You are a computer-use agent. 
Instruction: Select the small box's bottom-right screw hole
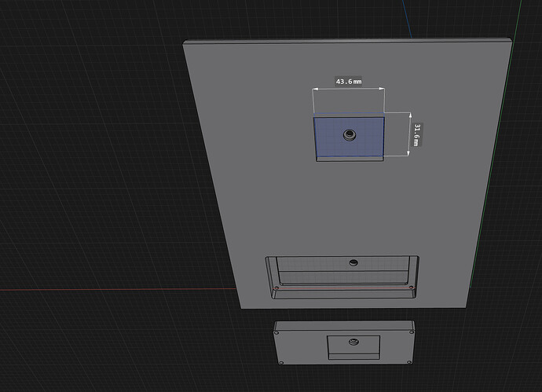(409, 362)
